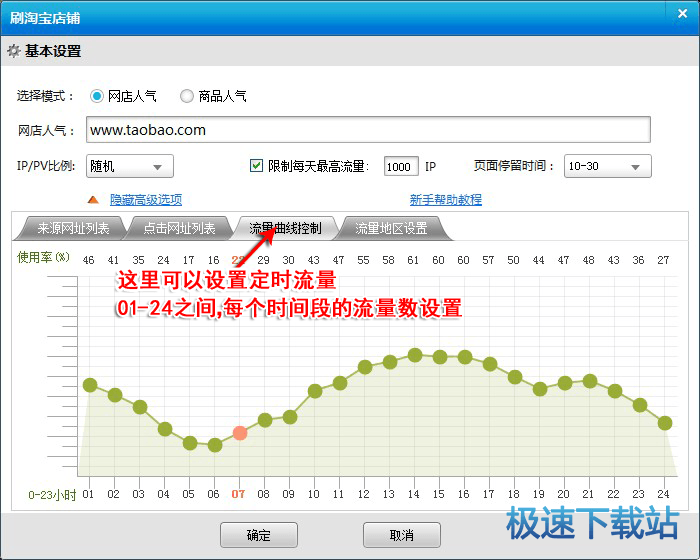This screenshot has height=560, width=700.
Task: Open the IP/PV比例 dropdown
Action: [130, 167]
